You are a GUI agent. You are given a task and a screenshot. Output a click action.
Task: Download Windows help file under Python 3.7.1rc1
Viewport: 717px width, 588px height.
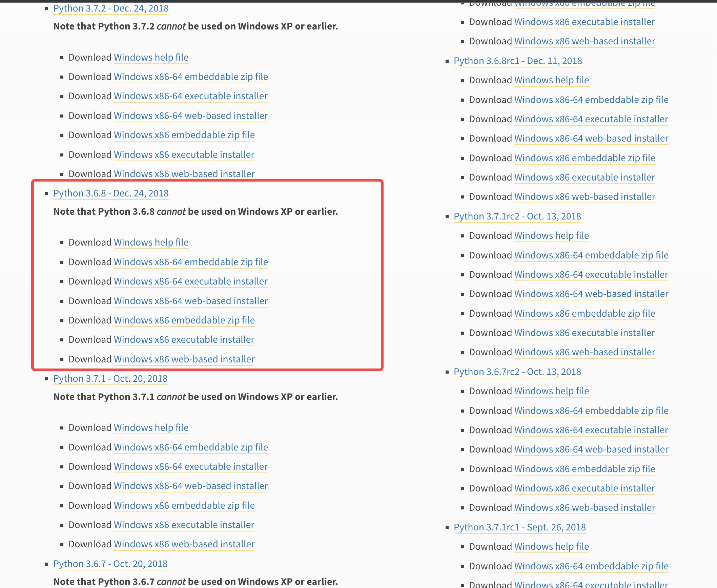click(x=552, y=547)
